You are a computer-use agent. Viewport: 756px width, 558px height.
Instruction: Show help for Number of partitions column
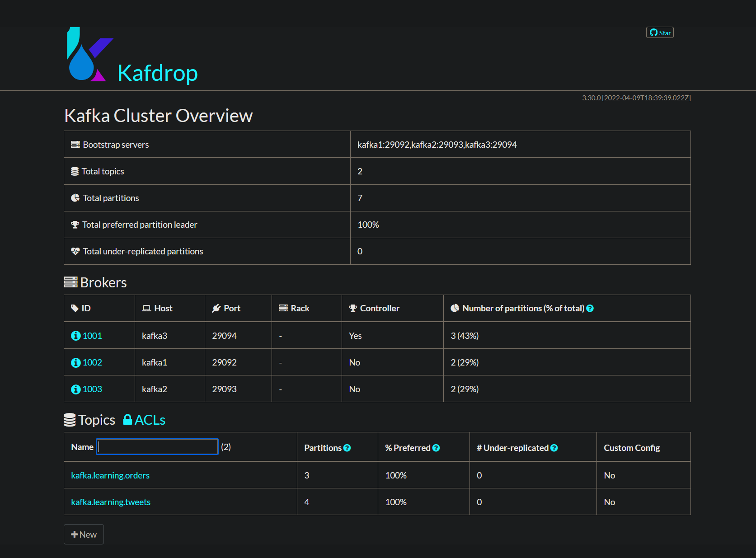(x=590, y=309)
